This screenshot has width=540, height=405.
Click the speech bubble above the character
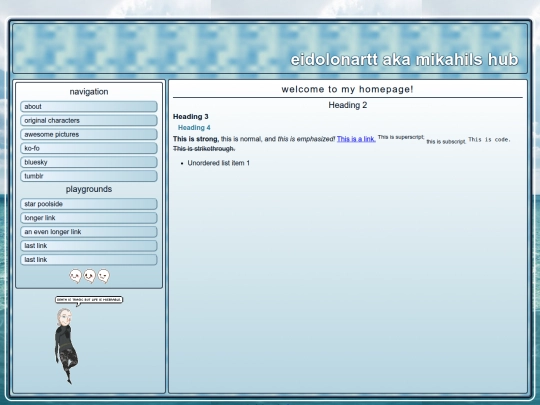tap(89, 300)
